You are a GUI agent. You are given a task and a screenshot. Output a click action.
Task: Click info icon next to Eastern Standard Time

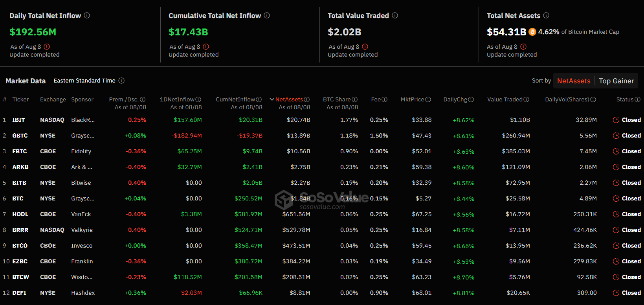pos(121,81)
